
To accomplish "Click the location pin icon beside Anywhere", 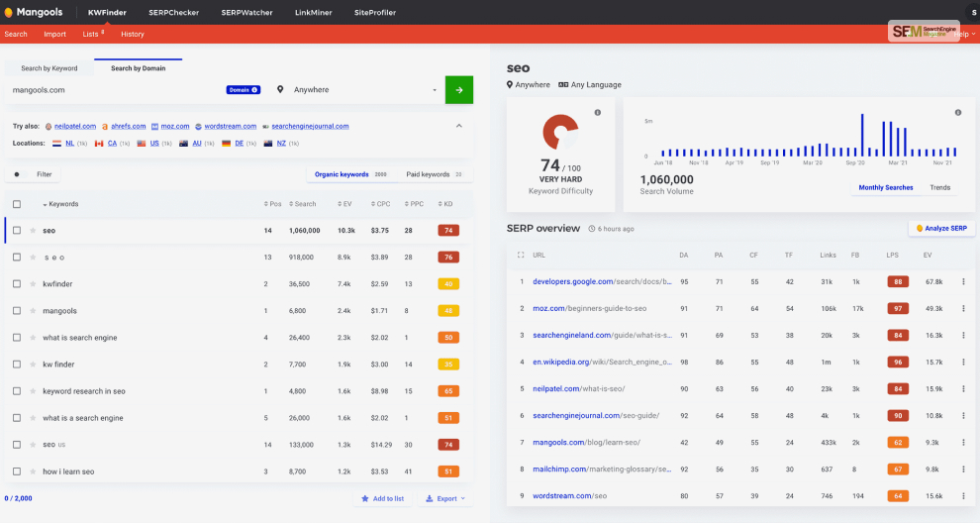I will 280,89.
